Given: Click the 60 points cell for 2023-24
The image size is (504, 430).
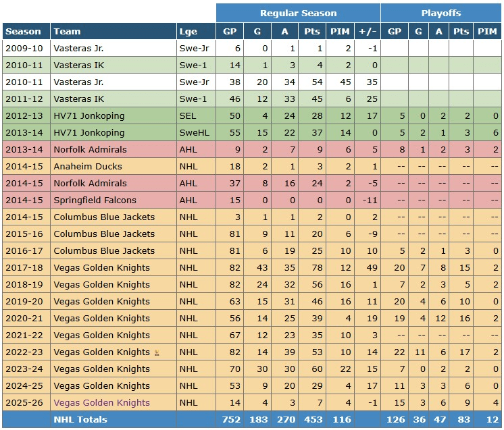Looking at the screenshot, I should pyautogui.click(x=311, y=369).
